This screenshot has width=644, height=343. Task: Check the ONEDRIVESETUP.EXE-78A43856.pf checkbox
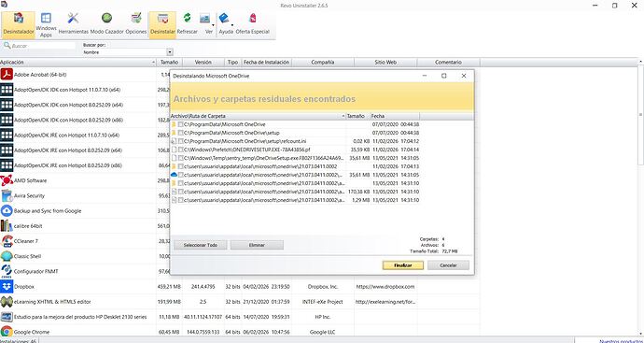click(181, 150)
